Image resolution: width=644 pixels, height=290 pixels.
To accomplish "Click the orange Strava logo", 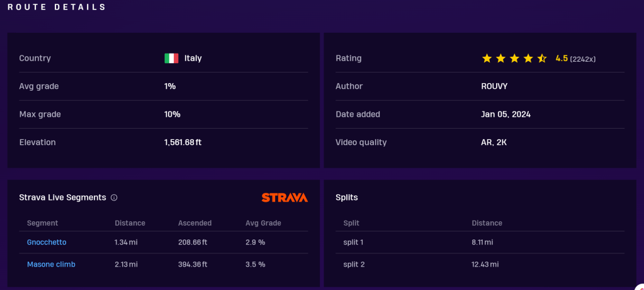I will click(285, 197).
